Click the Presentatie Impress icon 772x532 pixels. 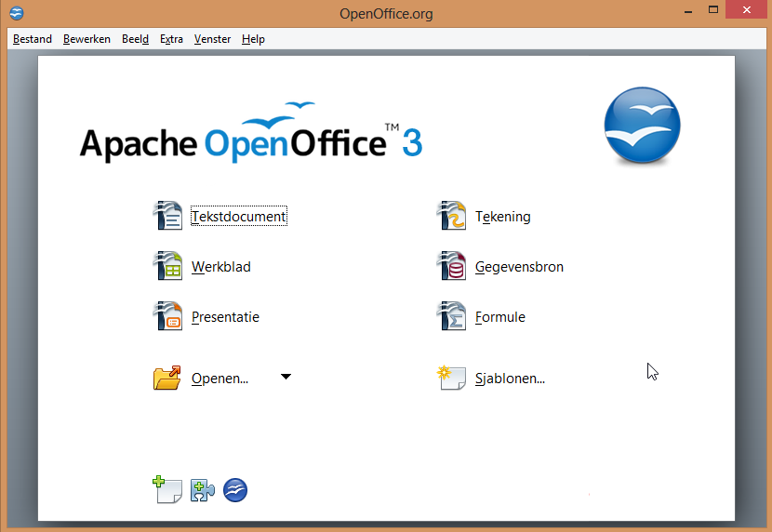(x=167, y=316)
